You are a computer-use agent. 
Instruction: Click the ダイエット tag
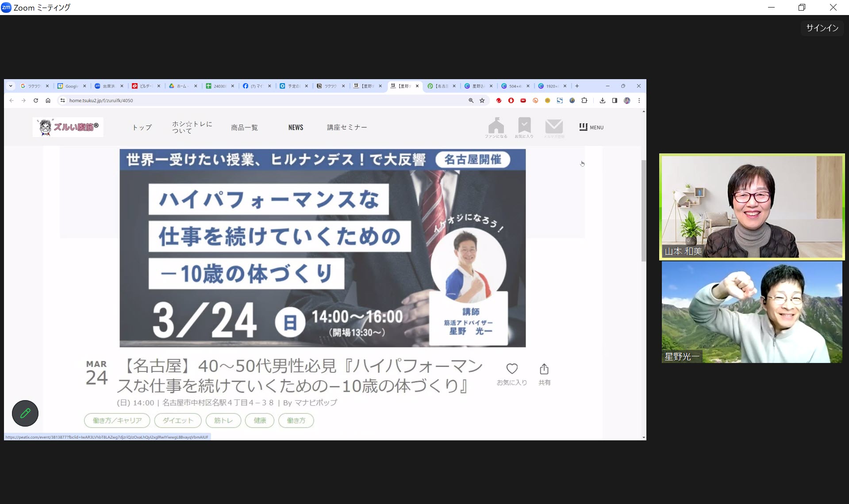tap(178, 420)
